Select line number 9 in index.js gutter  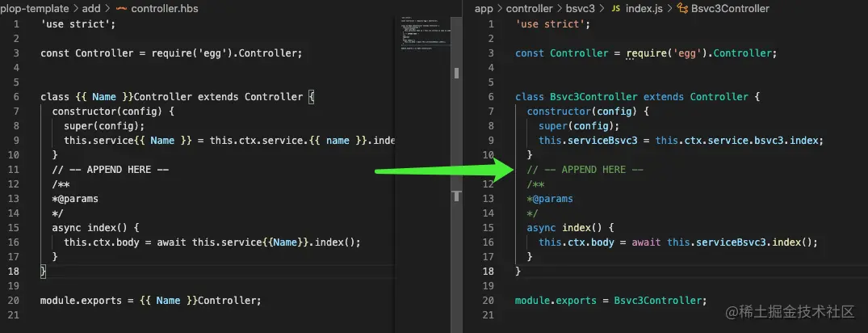click(x=491, y=140)
